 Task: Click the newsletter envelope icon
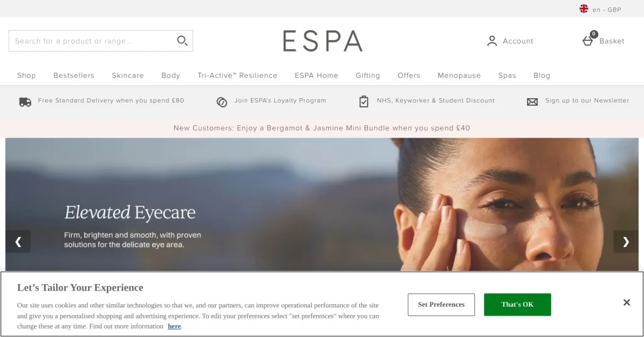532,102
